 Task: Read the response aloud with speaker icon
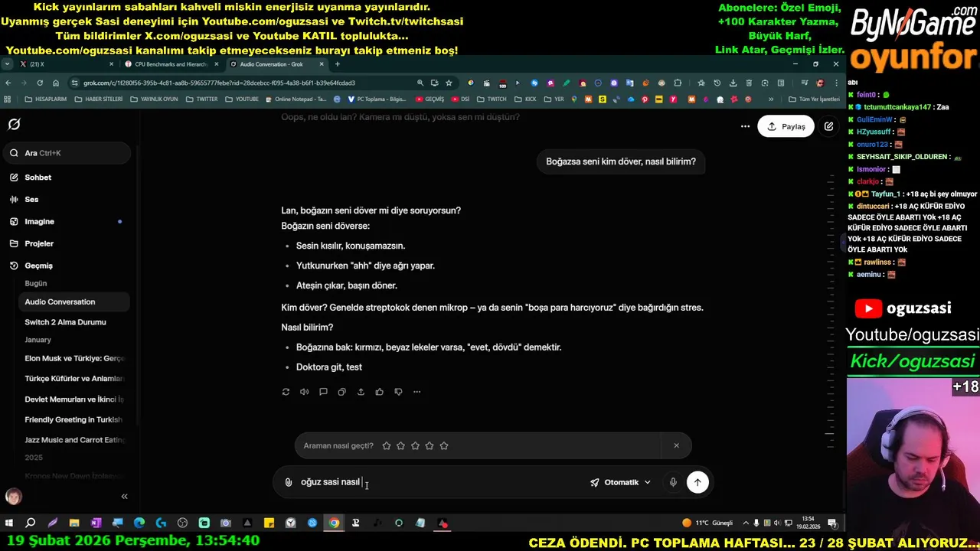(x=305, y=392)
